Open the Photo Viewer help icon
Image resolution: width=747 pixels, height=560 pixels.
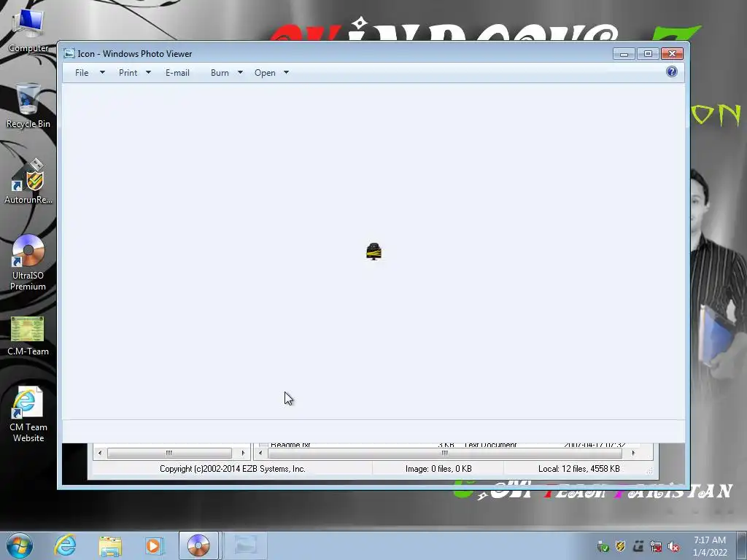point(672,72)
